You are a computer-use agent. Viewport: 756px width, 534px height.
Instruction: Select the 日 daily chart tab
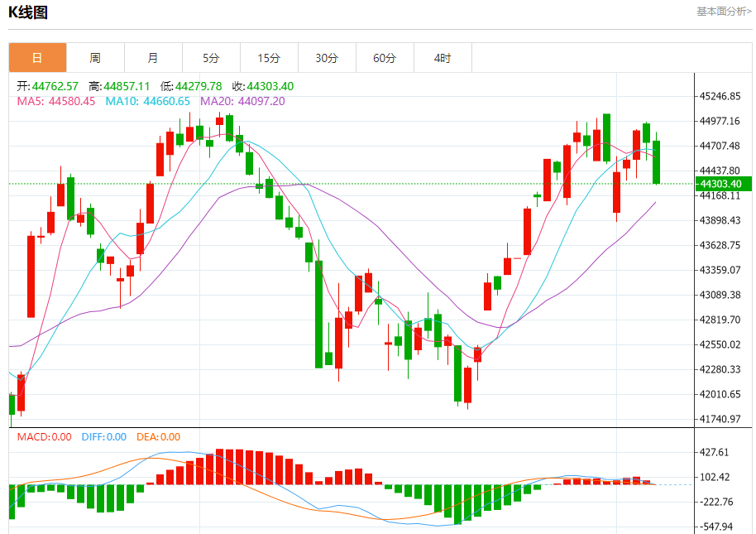pos(37,58)
